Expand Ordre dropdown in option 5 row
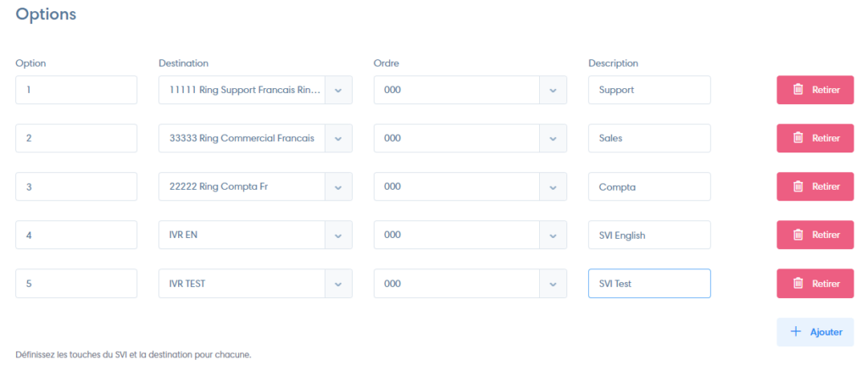 (553, 283)
